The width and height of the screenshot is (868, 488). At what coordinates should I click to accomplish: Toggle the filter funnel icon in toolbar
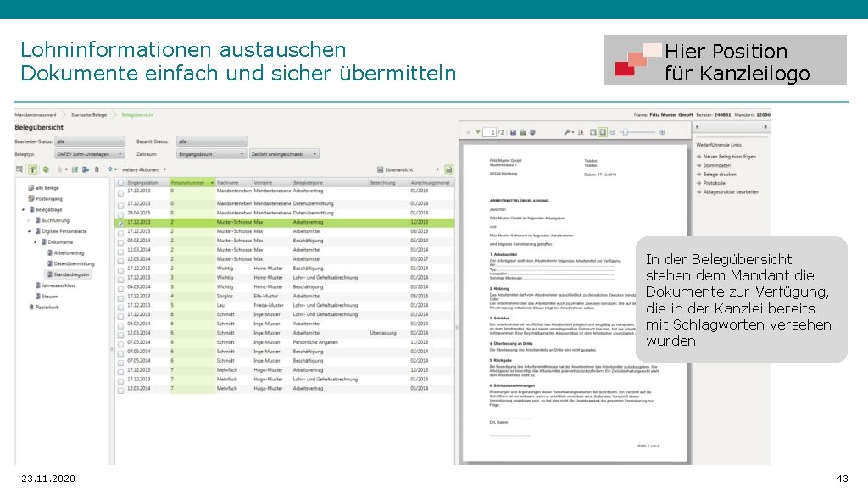33,169
